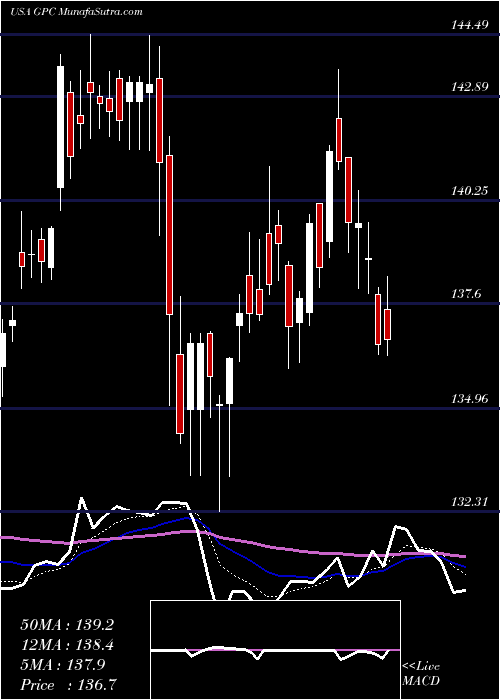
Task: Click the 142.89 price axis label
Action: click(x=470, y=87)
